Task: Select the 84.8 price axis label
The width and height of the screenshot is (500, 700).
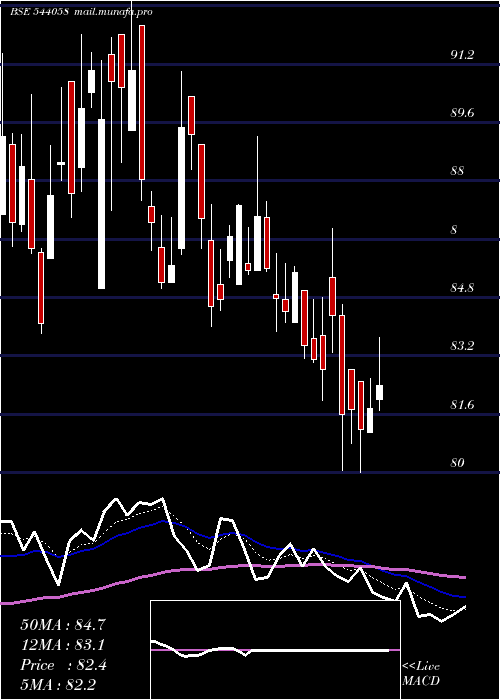Action: coord(462,288)
